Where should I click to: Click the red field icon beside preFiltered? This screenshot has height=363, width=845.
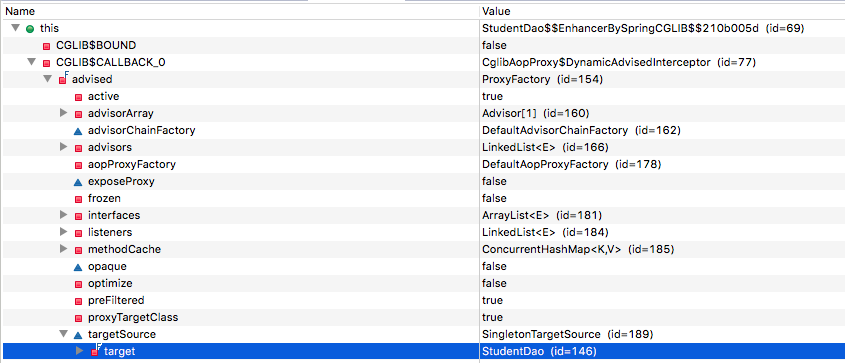[x=78, y=301]
